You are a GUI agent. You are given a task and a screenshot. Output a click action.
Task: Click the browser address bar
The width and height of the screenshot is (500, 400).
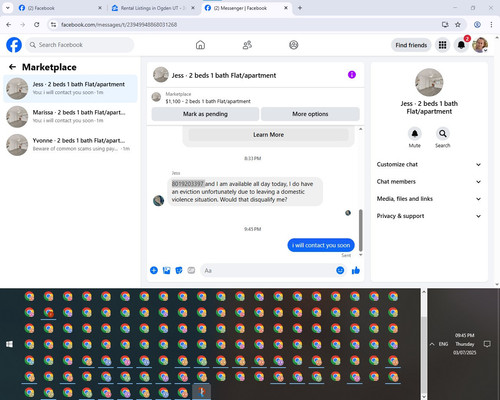coord(247,25)
